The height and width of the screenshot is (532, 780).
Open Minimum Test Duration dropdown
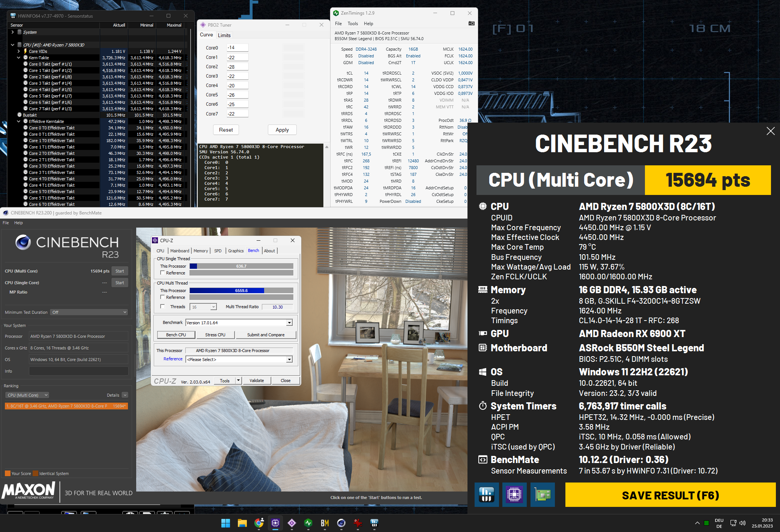[89, 312]
